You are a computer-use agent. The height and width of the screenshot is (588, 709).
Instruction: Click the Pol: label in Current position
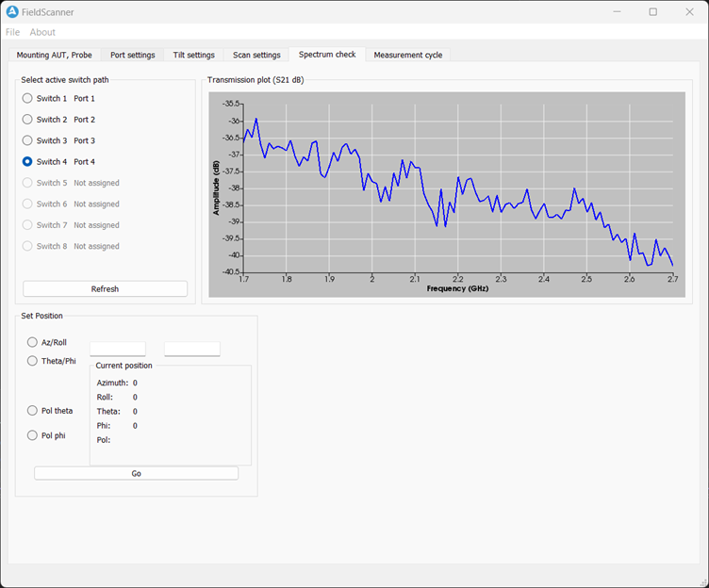[x=103, y=440]
